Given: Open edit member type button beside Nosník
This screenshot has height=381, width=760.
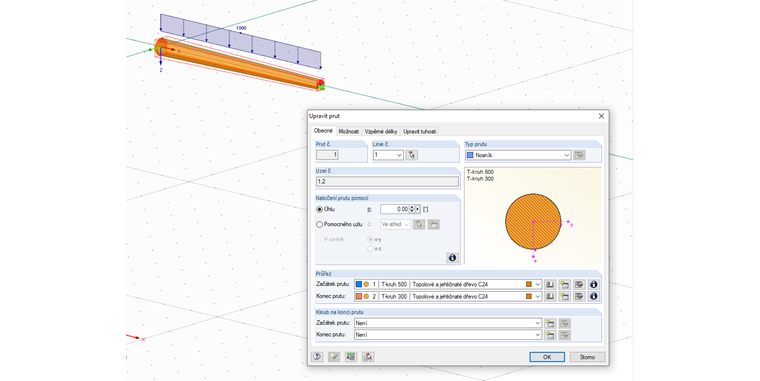Looking at the screenshot, I should coord(579,155).
